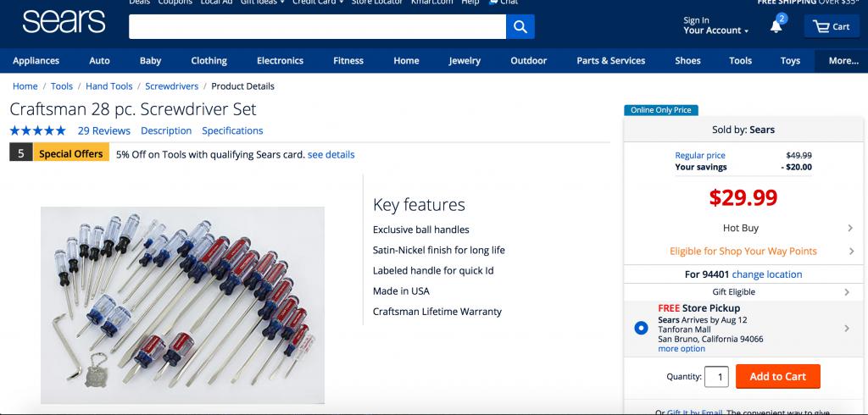Expand Shop Your Way Points details
This screenshot has width=868, height=415.
pos(849,251)
